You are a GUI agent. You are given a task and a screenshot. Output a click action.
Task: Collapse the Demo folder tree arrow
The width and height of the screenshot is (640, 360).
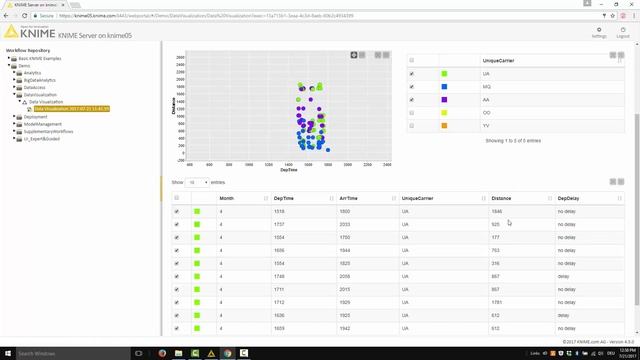[9, 65]
